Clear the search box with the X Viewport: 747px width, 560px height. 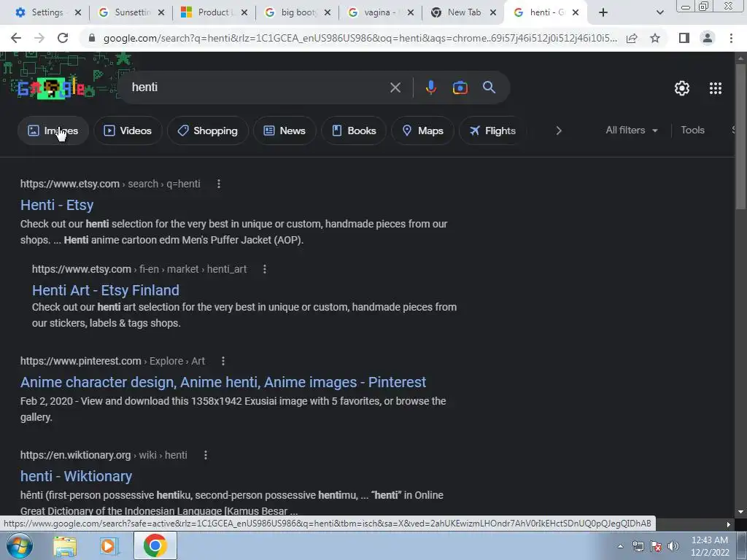click(x=395, y=87)
